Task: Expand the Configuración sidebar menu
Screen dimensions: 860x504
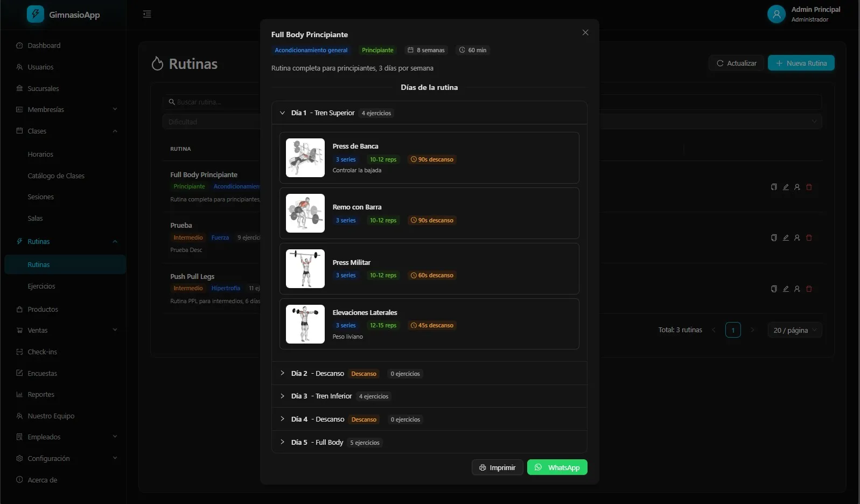Action: 65,459
